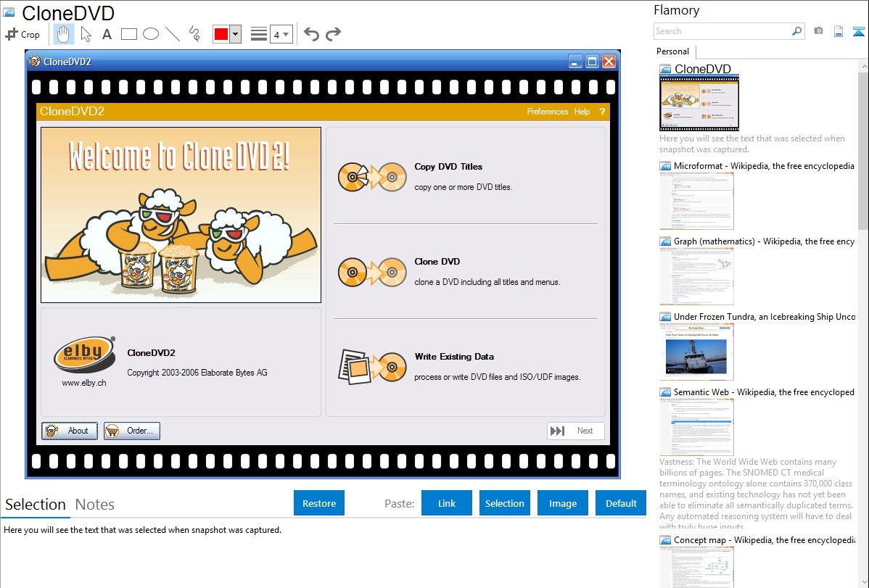The image size is (869, 588).
Task: Switch to the Selection tab
Action: (x=36, y=505)
